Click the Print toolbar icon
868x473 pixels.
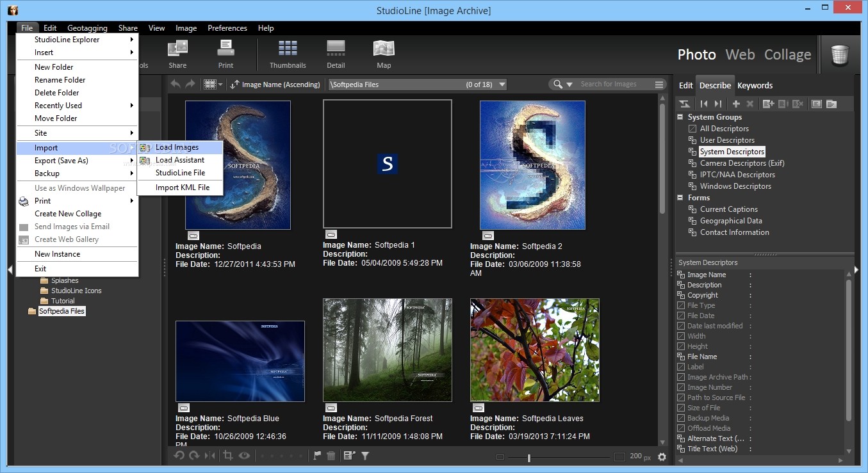[225, 54]
